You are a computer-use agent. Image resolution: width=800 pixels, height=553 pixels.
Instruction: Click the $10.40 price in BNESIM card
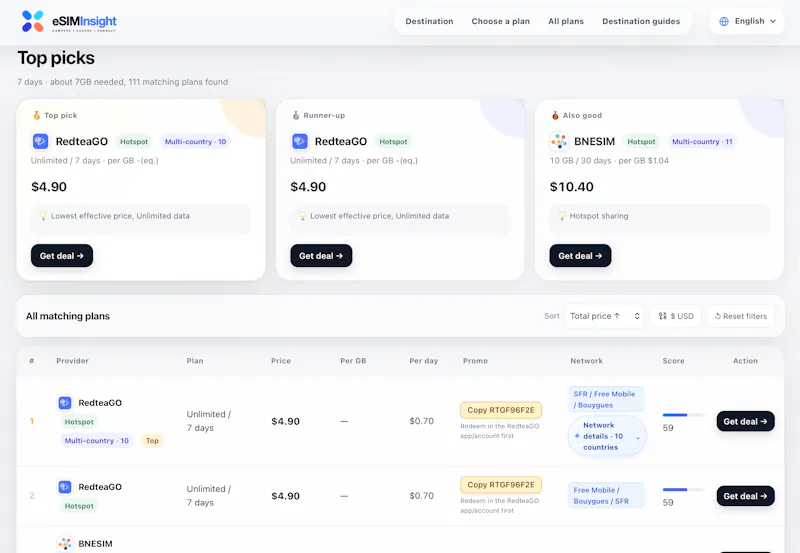571,187
